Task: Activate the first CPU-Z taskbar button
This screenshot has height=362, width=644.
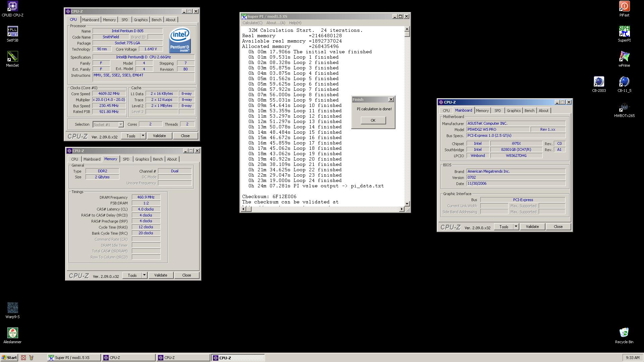Action: click(129, 358)
